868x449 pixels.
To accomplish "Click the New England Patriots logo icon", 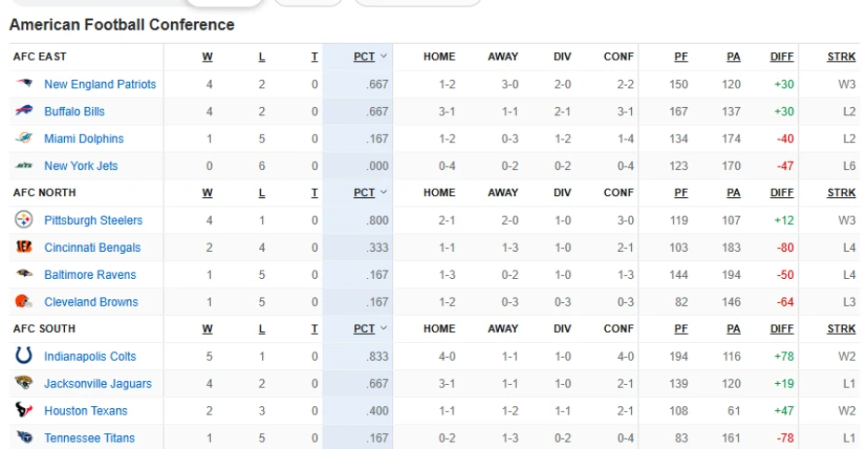I will pos(24,84).
